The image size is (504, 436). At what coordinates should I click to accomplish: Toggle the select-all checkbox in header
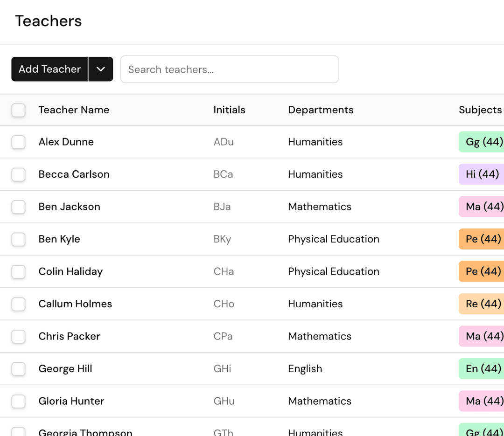pyautogui.click(x=18, y=110)
